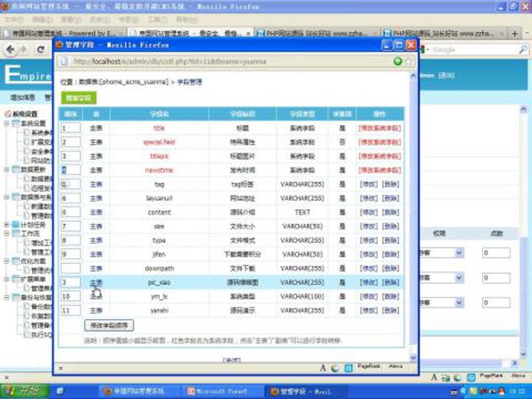Click 修改系统字段 link for newstime row
The width and height of the screenshot is (532, 399).
tap(380, 170)
